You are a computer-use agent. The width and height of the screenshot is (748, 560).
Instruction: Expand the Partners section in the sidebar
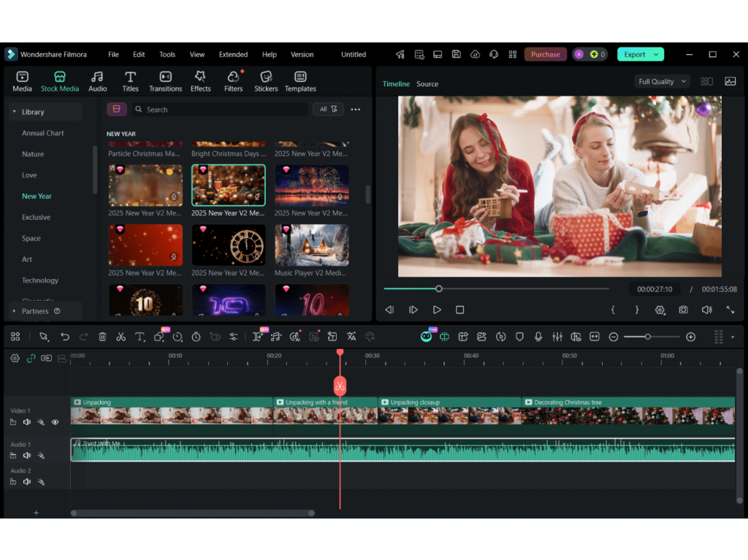(x=14, y=311)
